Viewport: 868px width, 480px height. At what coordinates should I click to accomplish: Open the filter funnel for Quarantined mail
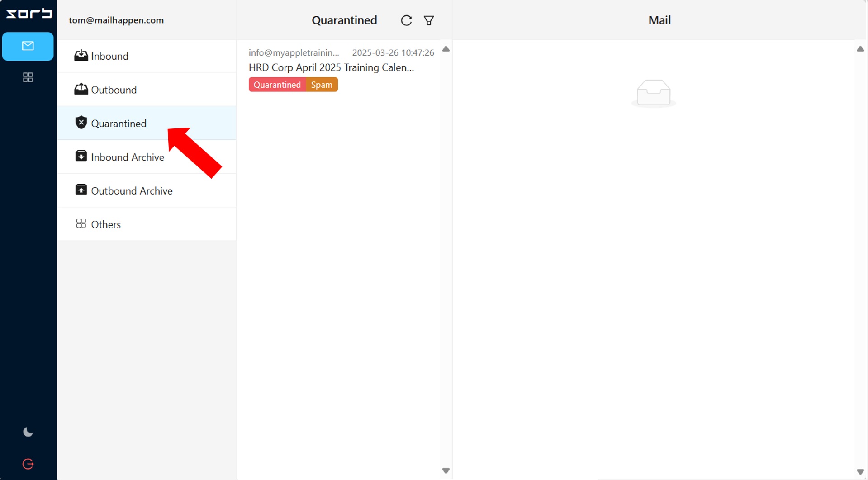(x=428, y=20)
